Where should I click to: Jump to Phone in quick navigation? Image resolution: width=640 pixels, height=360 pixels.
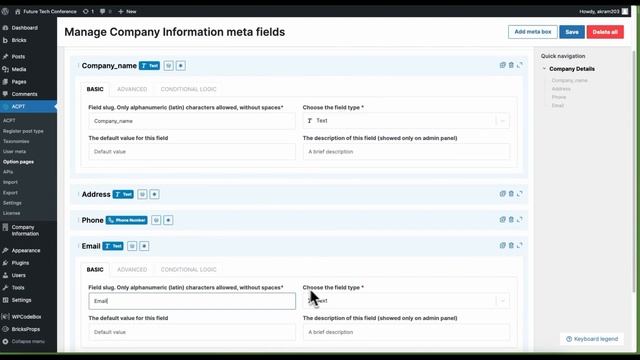click(x=559, y=97)
